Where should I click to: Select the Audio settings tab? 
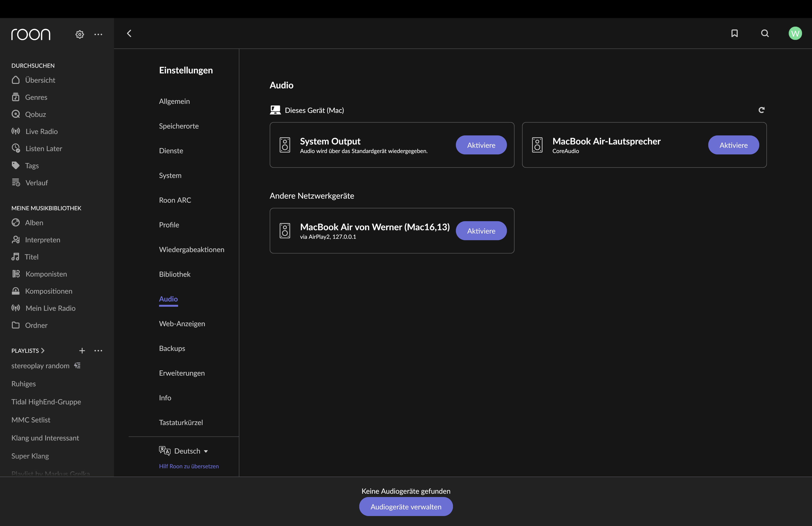coord(168,299)
